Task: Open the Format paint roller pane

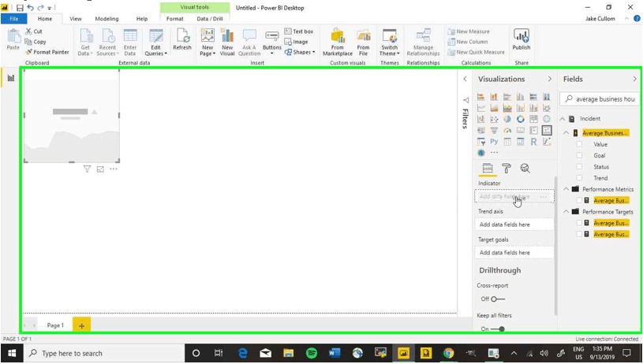Action: click(507, 169)
